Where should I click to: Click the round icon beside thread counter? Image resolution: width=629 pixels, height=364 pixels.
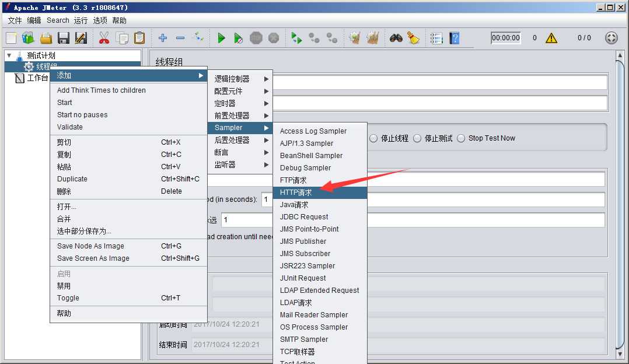(x=611, y=38)
